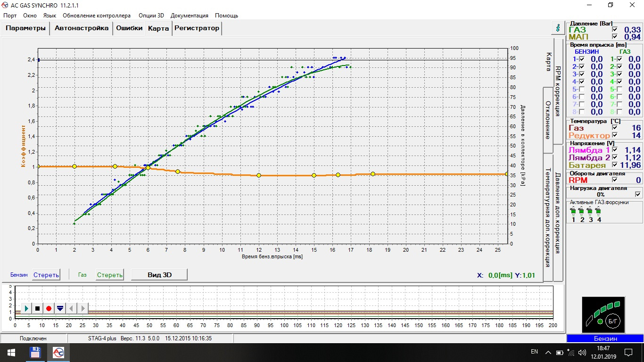The height and width of the screenshot is (362, 644).
Task: Select the yellow map point at 2 ms
Action: 74,166
